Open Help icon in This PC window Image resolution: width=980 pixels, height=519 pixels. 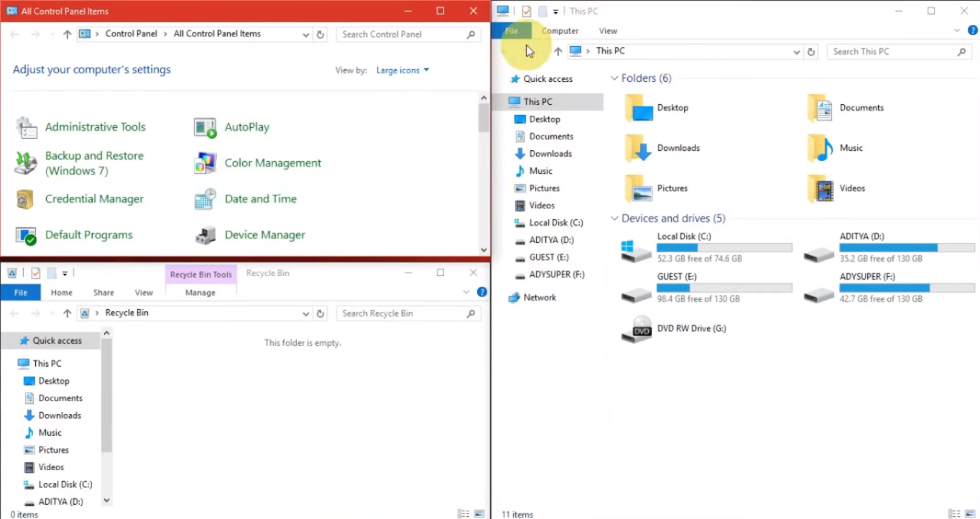(973, 31)
